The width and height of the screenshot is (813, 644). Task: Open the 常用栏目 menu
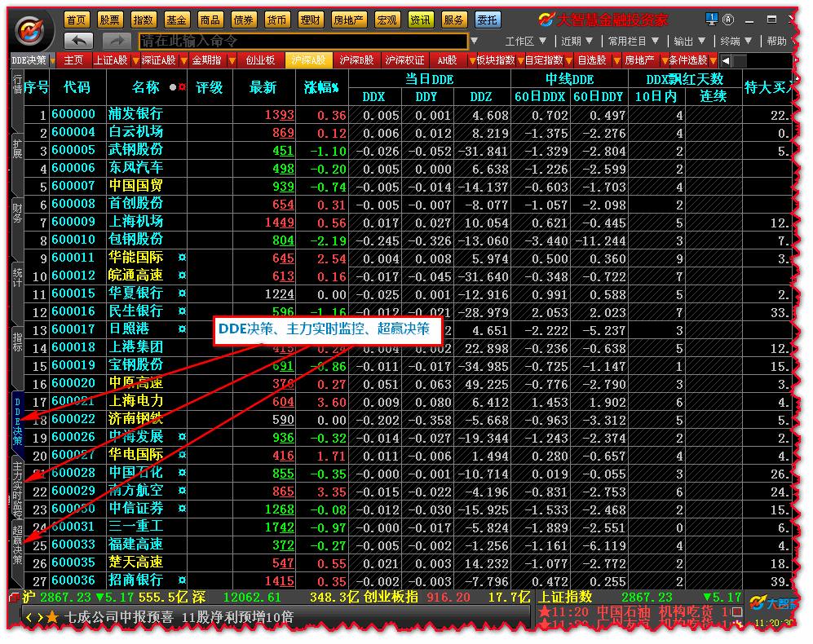[634, 41]
